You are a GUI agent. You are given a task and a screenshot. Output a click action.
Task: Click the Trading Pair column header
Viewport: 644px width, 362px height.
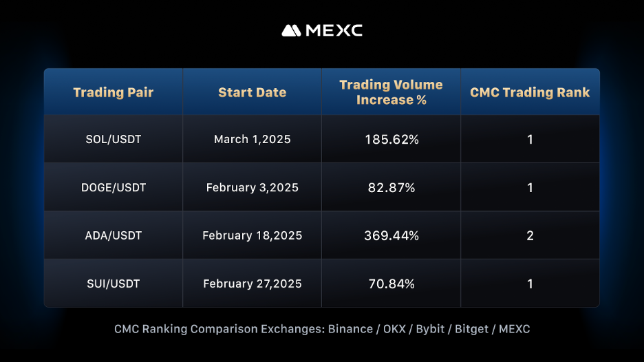[114, 92]
